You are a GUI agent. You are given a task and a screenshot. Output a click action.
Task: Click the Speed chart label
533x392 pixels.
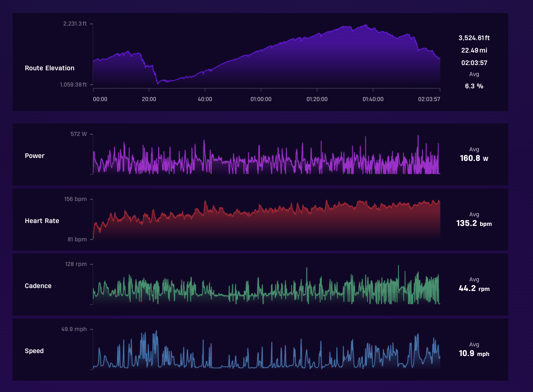coord(34,351)
